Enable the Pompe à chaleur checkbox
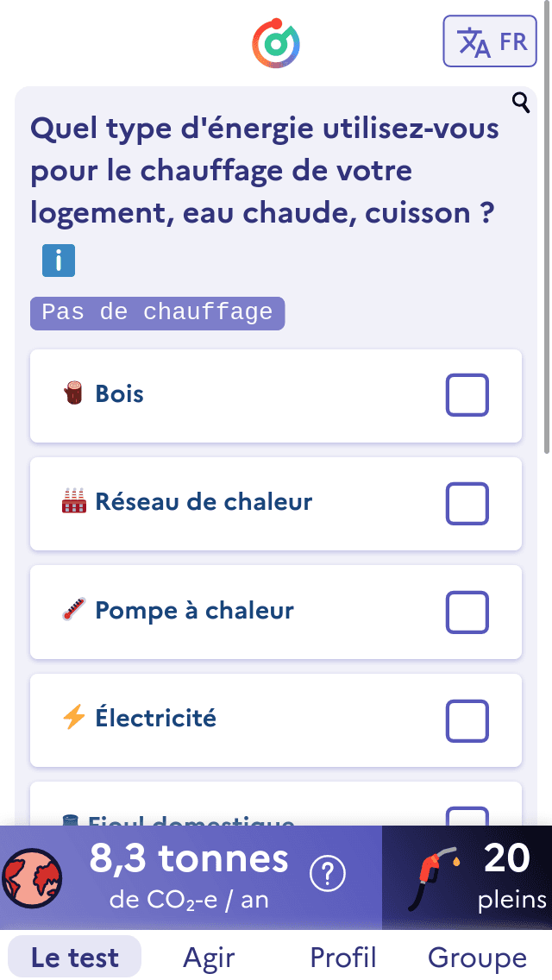 (467, 612)
